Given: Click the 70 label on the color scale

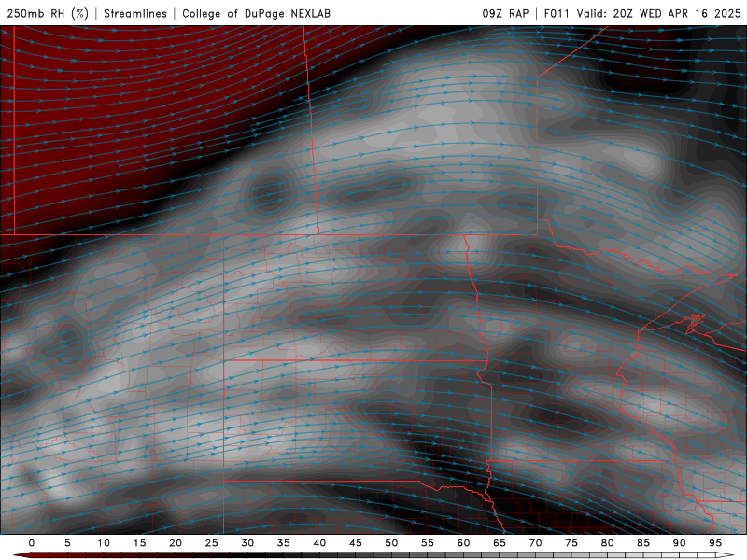Looking at the screenshot, I should [x=535, y=543].
